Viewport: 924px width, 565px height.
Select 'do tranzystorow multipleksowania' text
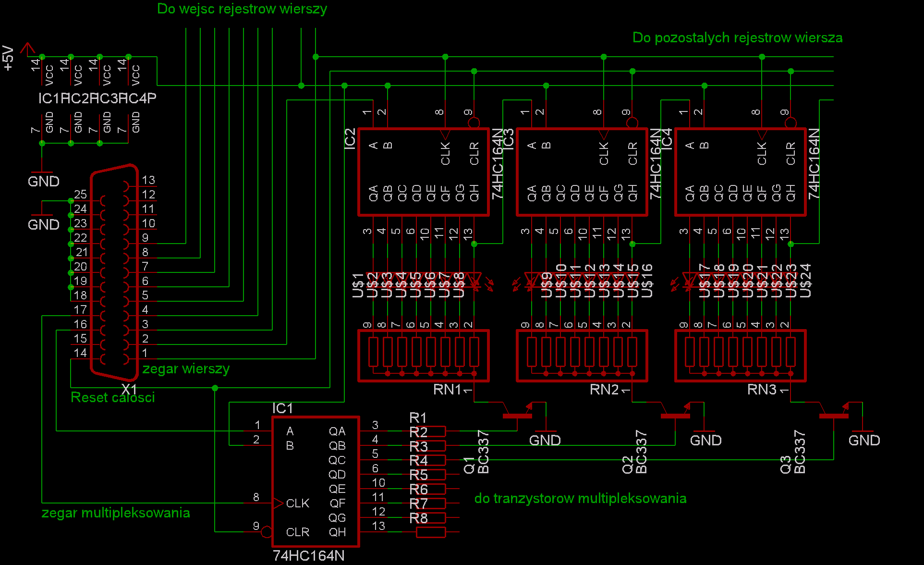(x=580, y=499)
